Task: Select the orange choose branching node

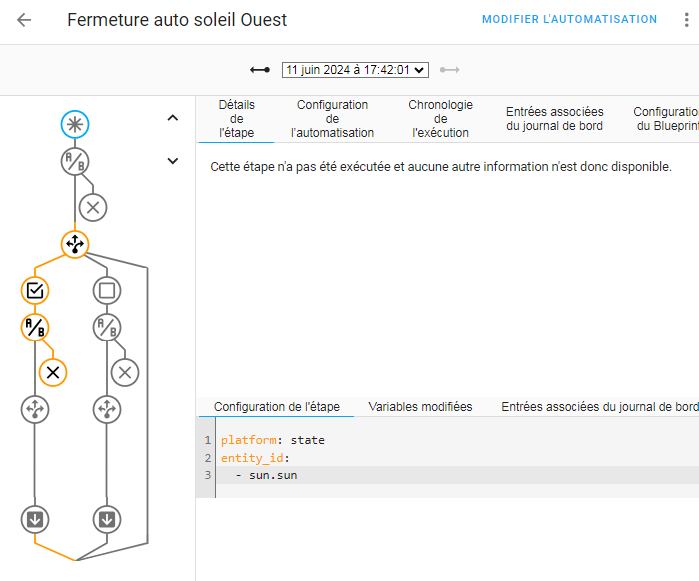Action: (x=75, y=244)
